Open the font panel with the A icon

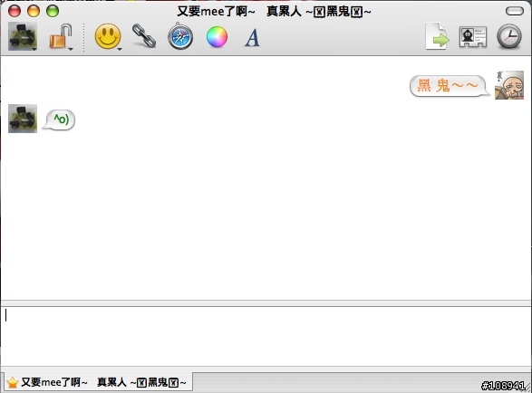[252, 38]
